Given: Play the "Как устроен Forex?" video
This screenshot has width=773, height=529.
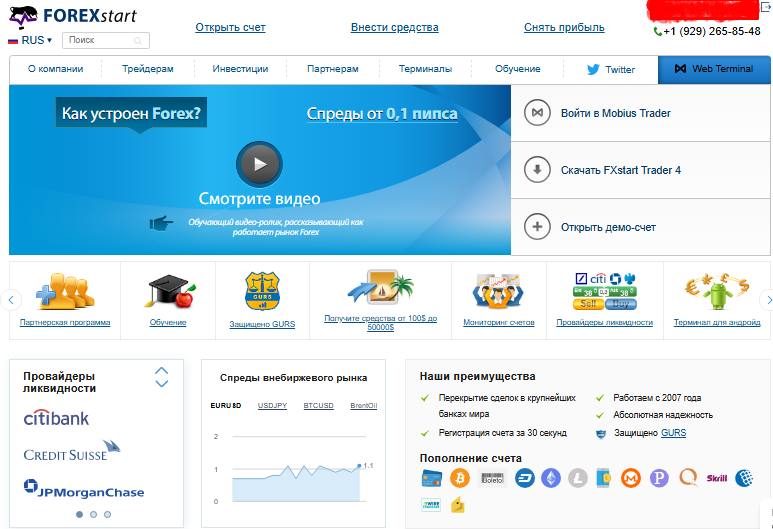Looking at the screenshot, I should (259, 164).
